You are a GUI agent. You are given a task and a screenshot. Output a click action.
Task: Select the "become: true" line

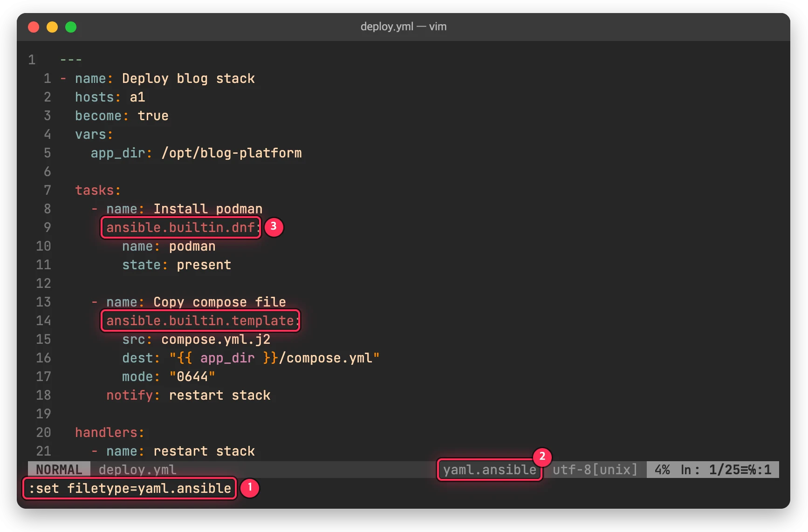[x=122, y=116]
